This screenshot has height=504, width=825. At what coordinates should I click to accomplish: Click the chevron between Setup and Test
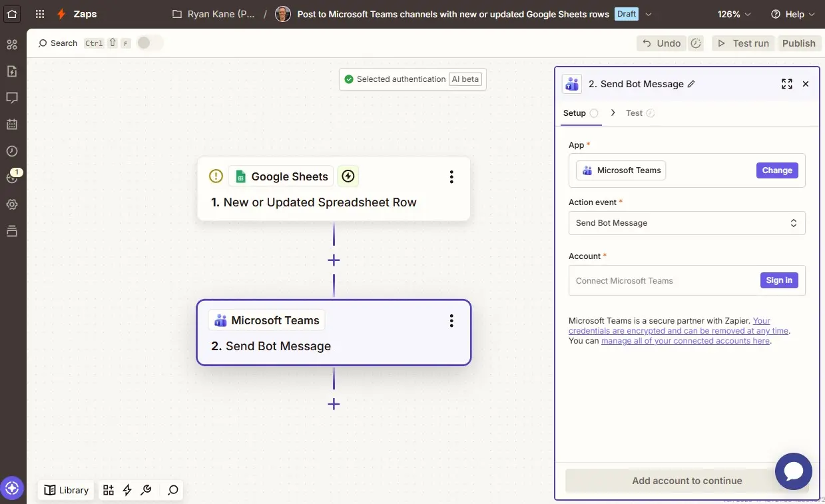click(x=613, y=113)
